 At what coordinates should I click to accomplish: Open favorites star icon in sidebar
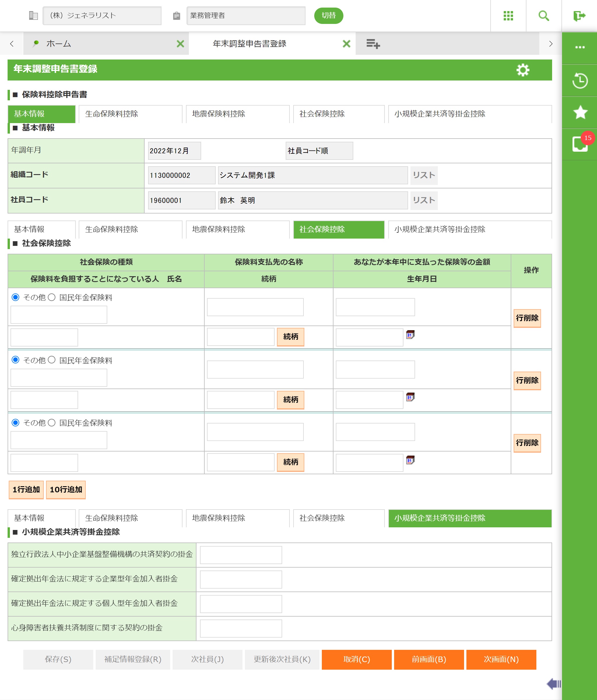coord(580,112)
